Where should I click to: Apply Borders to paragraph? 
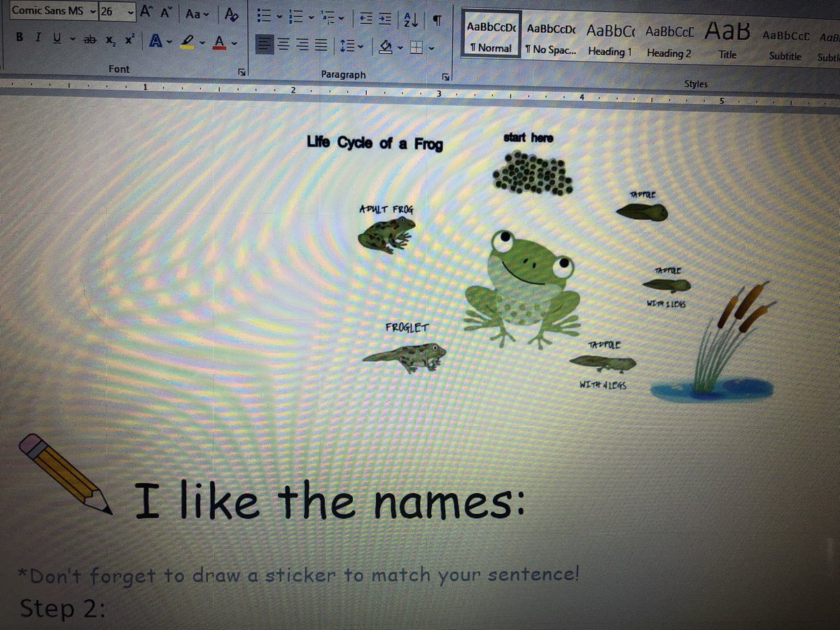pos(417,48)
